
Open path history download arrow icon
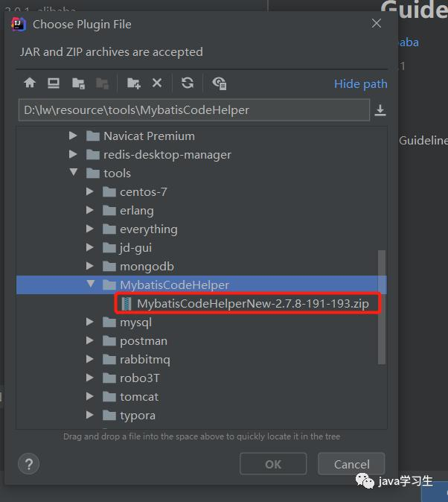pyautogui.click(x=380, y=110)
